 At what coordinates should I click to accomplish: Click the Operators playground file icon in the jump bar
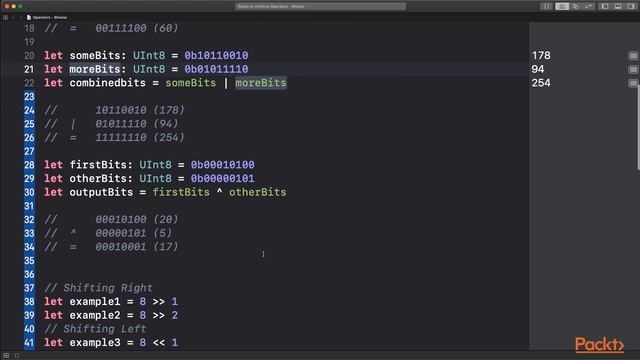pyautogui.click(x=29, y=18)
